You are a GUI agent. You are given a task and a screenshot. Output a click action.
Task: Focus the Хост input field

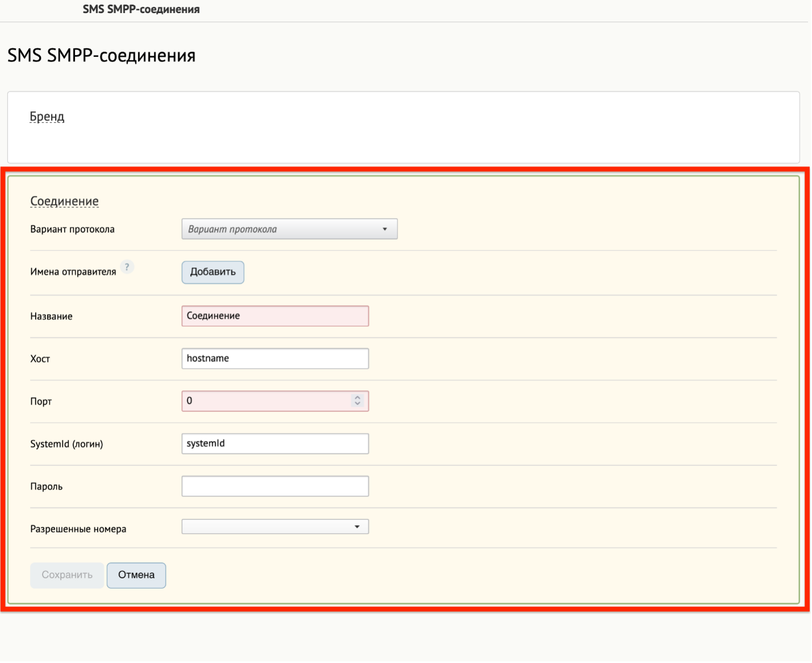coord(275,358)
